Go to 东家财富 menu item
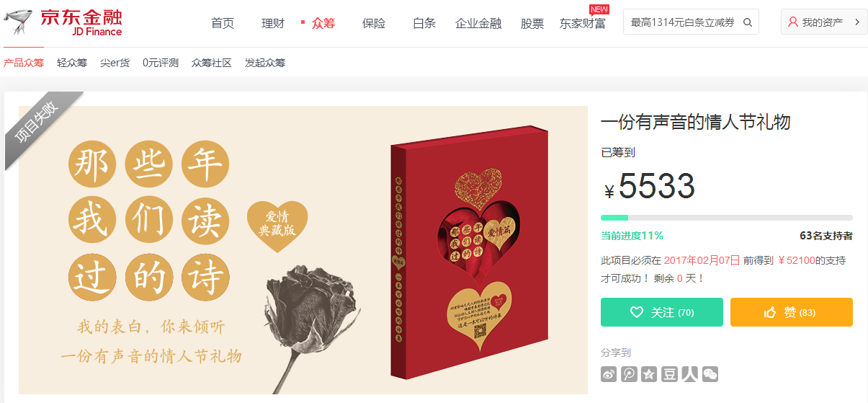868x403 pixels. [583, 23]
